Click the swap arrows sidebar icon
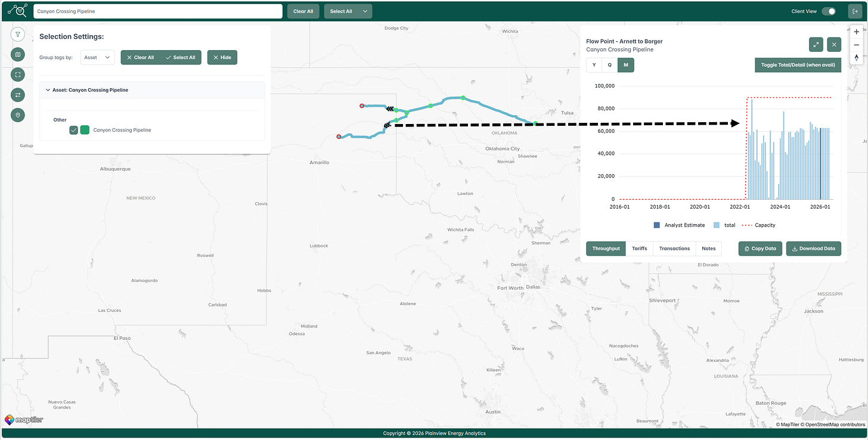Viewport: 868px width, 440px height. [18, 95]
